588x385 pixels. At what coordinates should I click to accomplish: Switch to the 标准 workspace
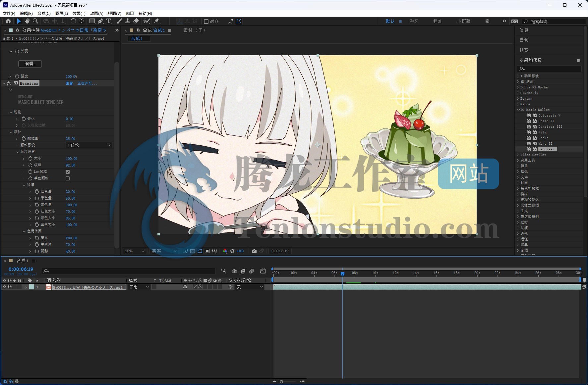pos(438,22)
